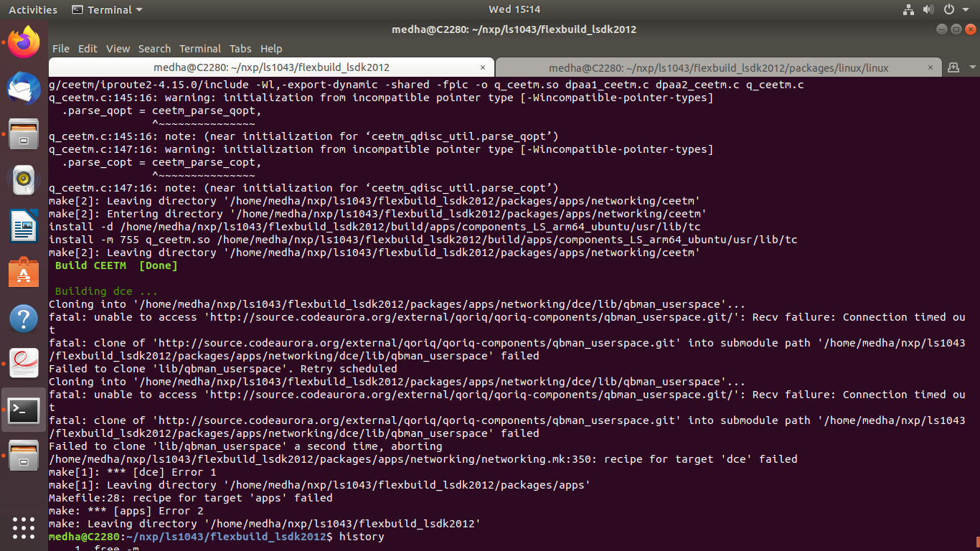Show the Applications grid from the dock
Image resolution: width=980 pixels, height=551 pixels.
(x=24, y=529)
